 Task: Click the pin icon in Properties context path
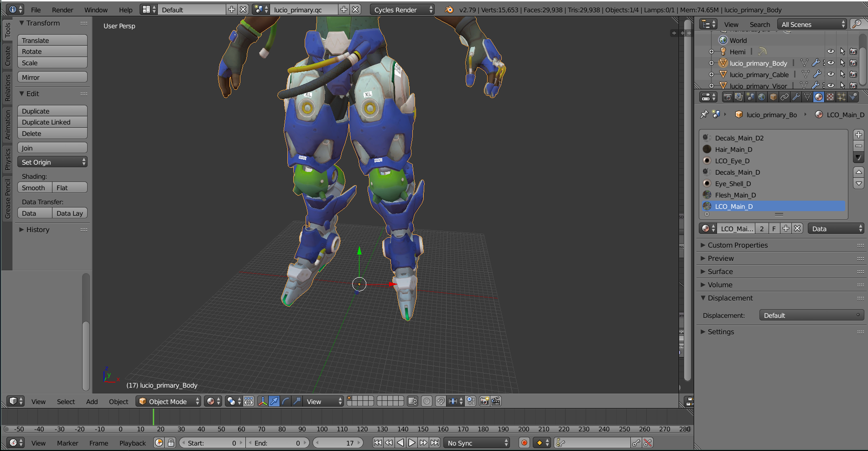pos(705,114)
